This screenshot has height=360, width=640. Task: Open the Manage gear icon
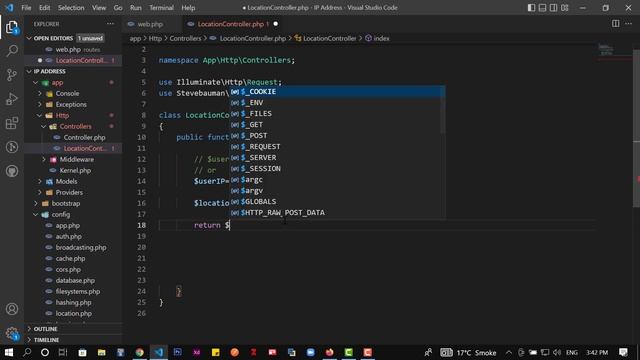point(12,333)
